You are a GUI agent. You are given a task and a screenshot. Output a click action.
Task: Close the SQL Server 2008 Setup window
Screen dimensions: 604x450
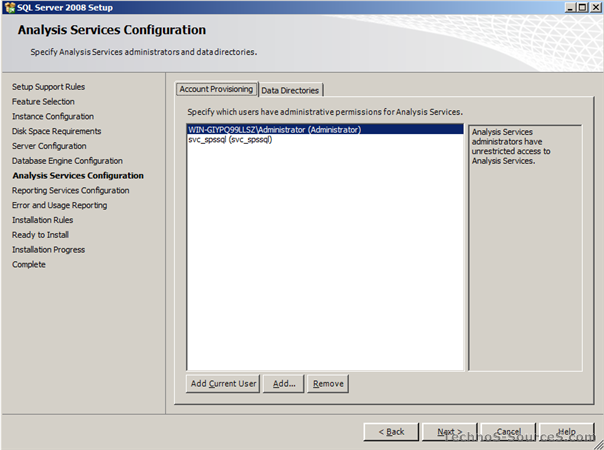pyautogui.click(x=596, y=7)
